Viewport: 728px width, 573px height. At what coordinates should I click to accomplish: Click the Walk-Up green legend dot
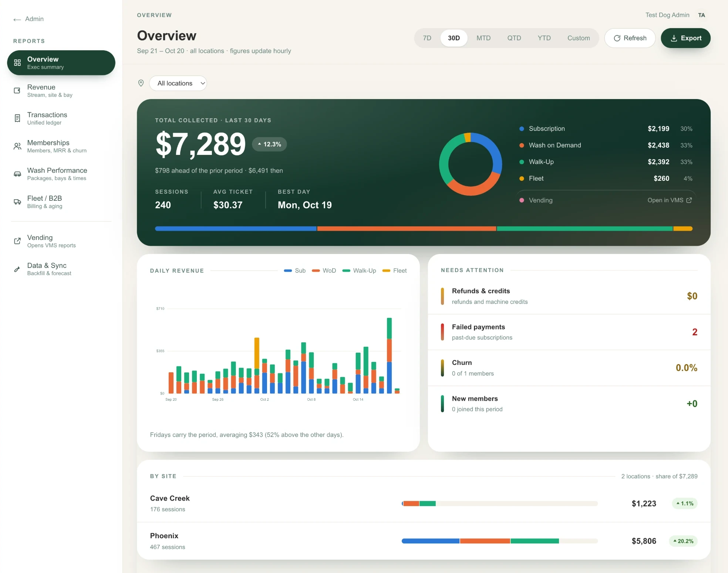pos(522,162)
